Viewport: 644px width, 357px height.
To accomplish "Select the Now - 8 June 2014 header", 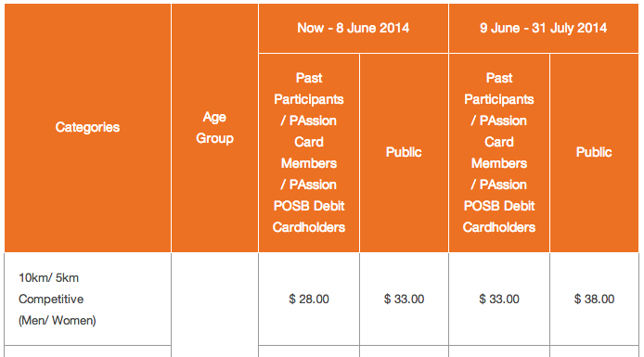I will click(x=354, y=28).
